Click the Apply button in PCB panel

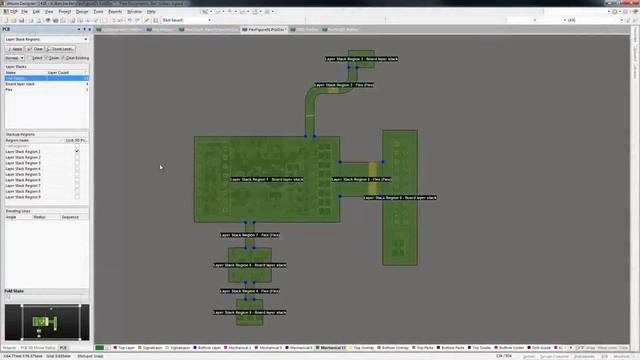click(x=14, y=49)
